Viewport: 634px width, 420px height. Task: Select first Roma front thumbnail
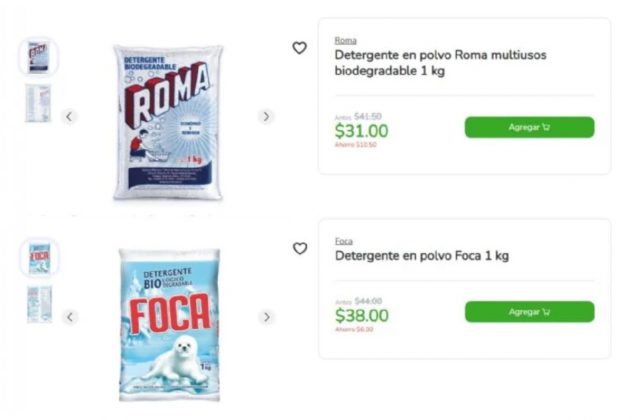click(38, 57)
